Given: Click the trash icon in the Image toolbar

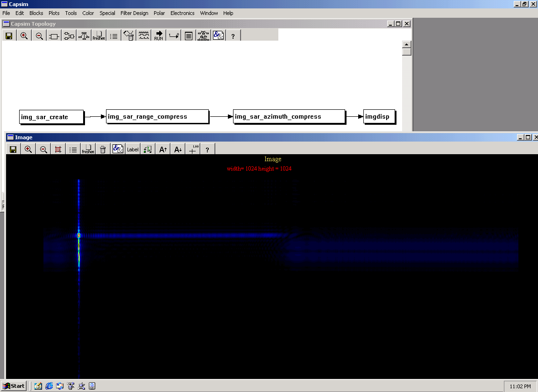Looking at the screenshot, I should pyautogui.click(x=103, y=150).
